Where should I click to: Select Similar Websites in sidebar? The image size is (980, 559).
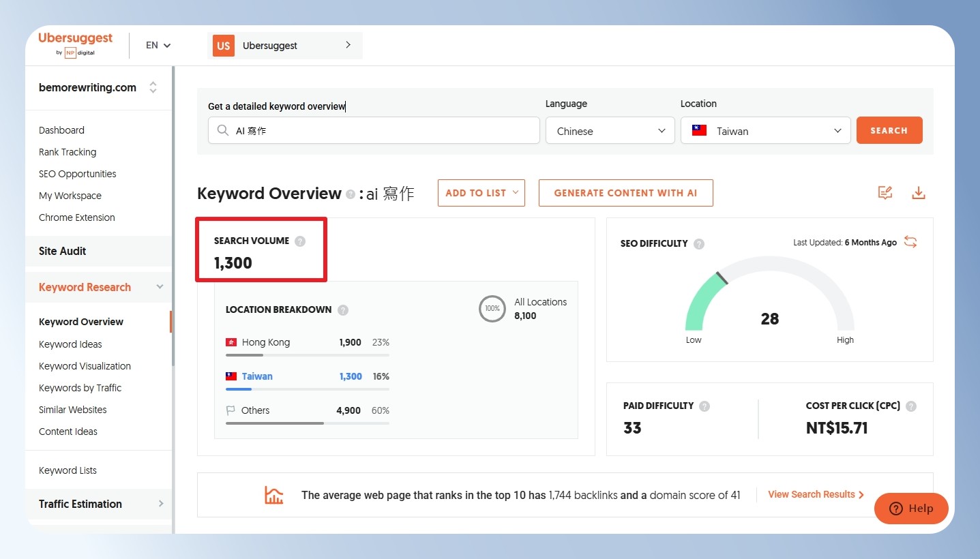pos(73,410)
